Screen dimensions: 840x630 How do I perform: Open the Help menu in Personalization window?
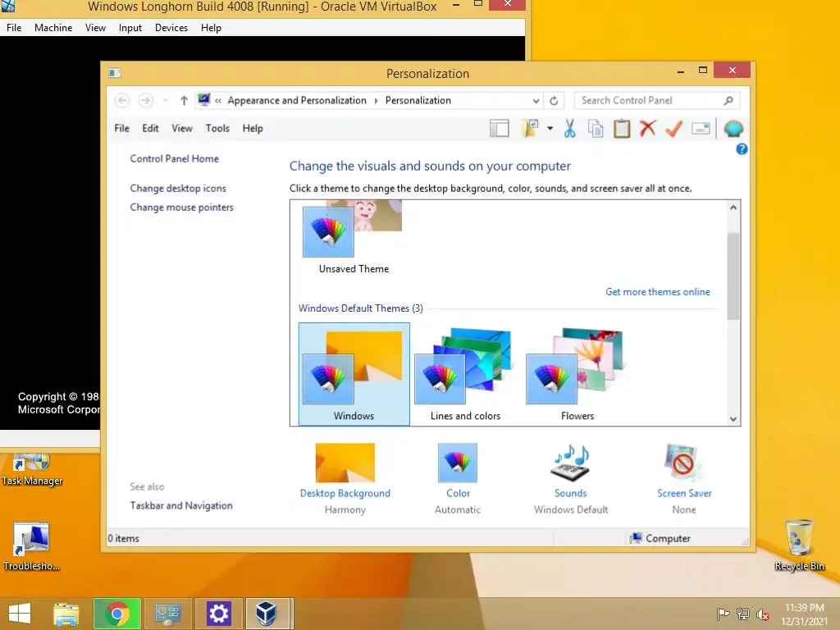[x=253, y=129]
